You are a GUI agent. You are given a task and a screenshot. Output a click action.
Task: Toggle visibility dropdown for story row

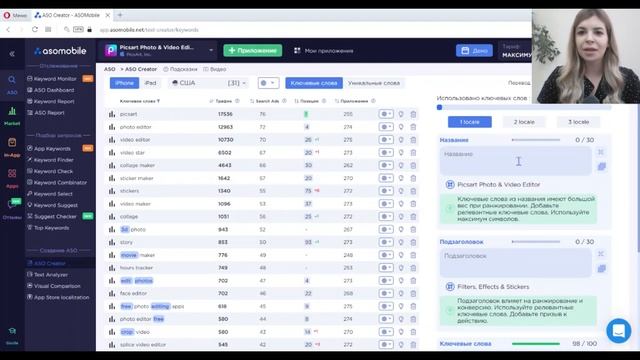(386, 242)
